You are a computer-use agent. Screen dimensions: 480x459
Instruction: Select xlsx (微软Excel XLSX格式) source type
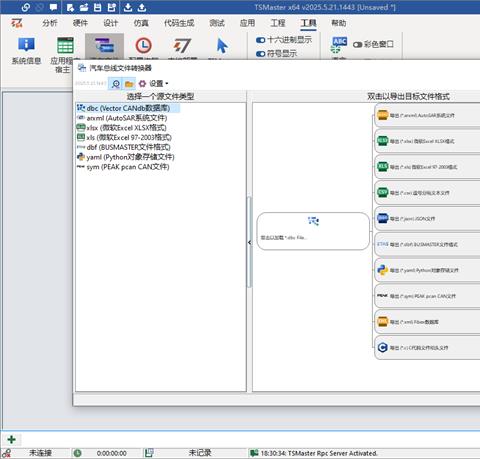pyautogui.click(x=121, y=128)
